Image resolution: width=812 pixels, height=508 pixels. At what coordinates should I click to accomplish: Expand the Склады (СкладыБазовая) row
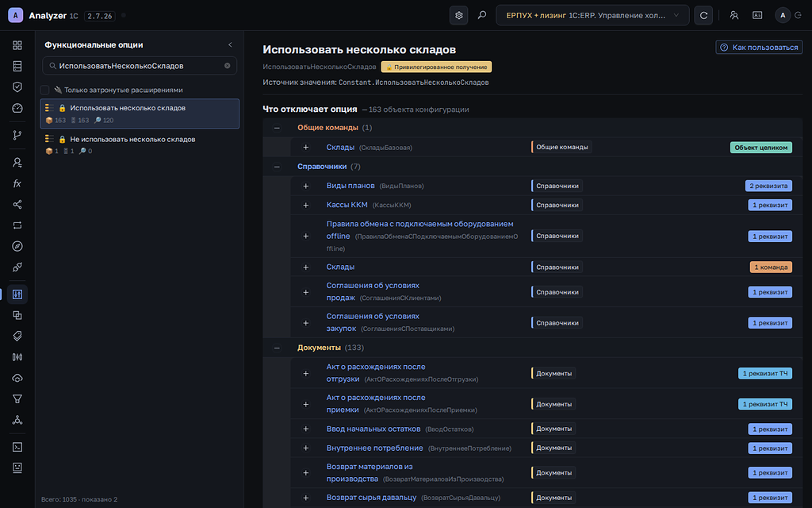(305, 147)
